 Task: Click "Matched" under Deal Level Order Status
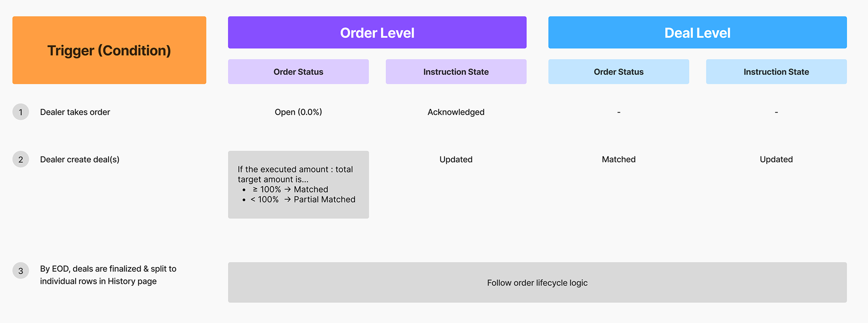618,159
